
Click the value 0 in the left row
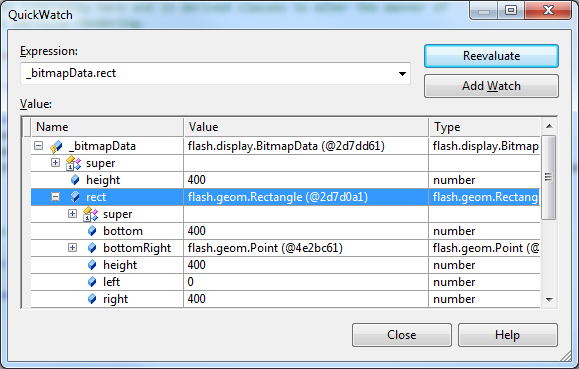(x=191, y=282)
